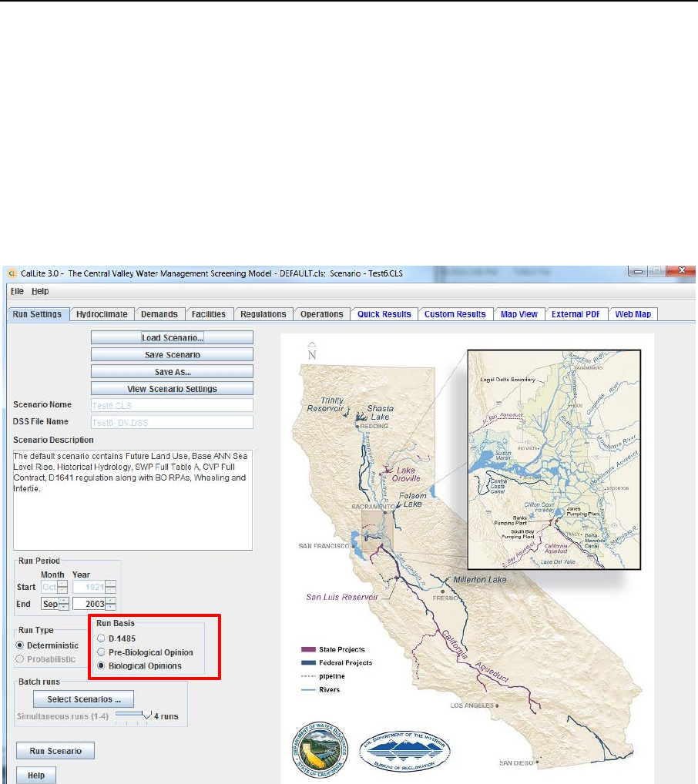Viewport: 698px width, 784px height.
Task: Click the Scenario Name field
Action: (x=172, y=406)
